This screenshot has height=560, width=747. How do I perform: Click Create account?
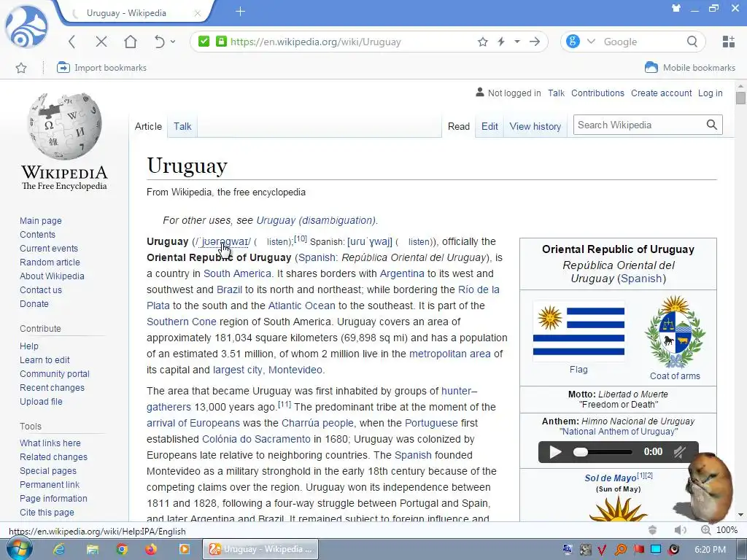tap(661, 93)
